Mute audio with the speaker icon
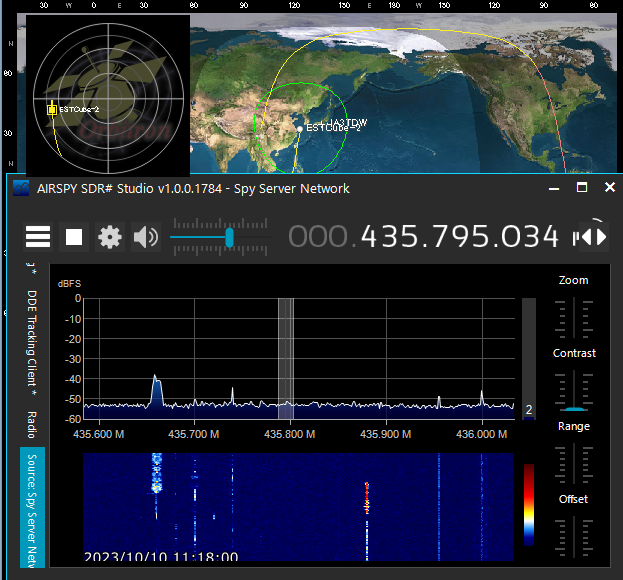This screenshot has width=623, height=580. click(x=146, y=237)
